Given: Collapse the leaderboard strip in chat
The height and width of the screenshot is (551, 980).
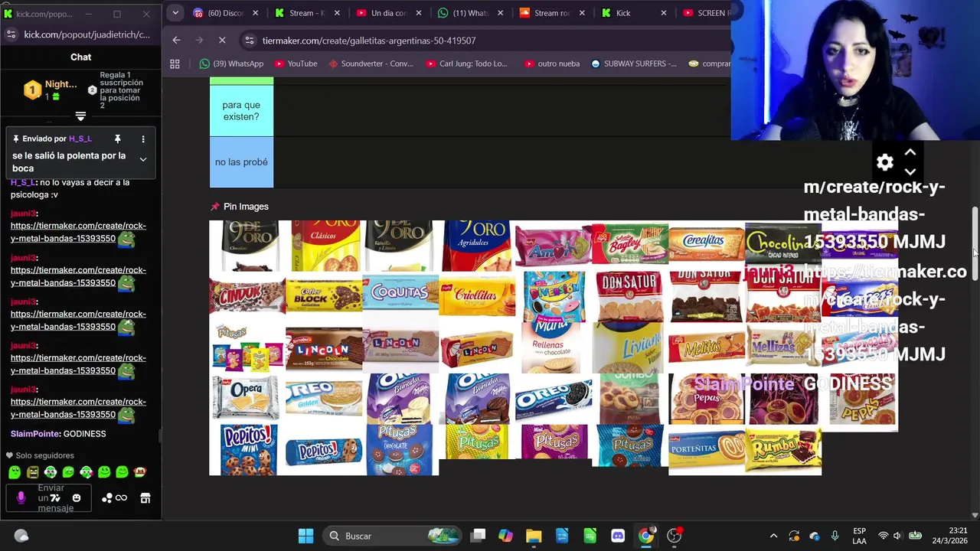Looking at the screenshot, I should [x=80, y=116].
